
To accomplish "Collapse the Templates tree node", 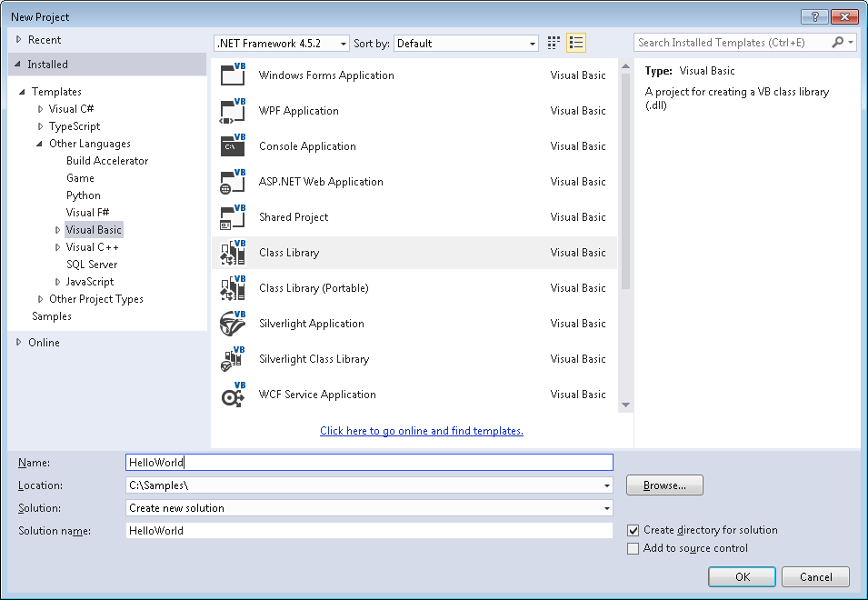I will point(22,92).
